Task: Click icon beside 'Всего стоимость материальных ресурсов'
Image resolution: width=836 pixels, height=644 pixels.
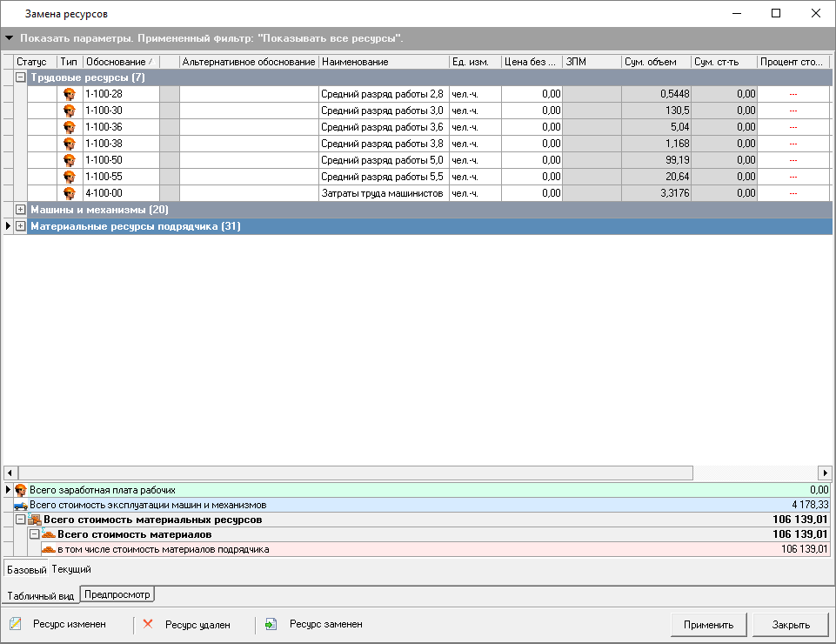Action: [35, 520]
